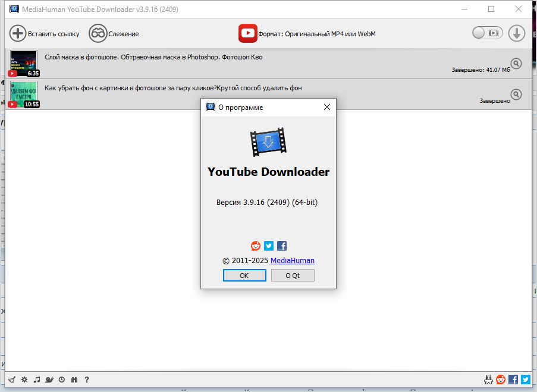Toggle the video mode switch in toolbar
This screenshot has width=537, height=392.
pos(487,33)
